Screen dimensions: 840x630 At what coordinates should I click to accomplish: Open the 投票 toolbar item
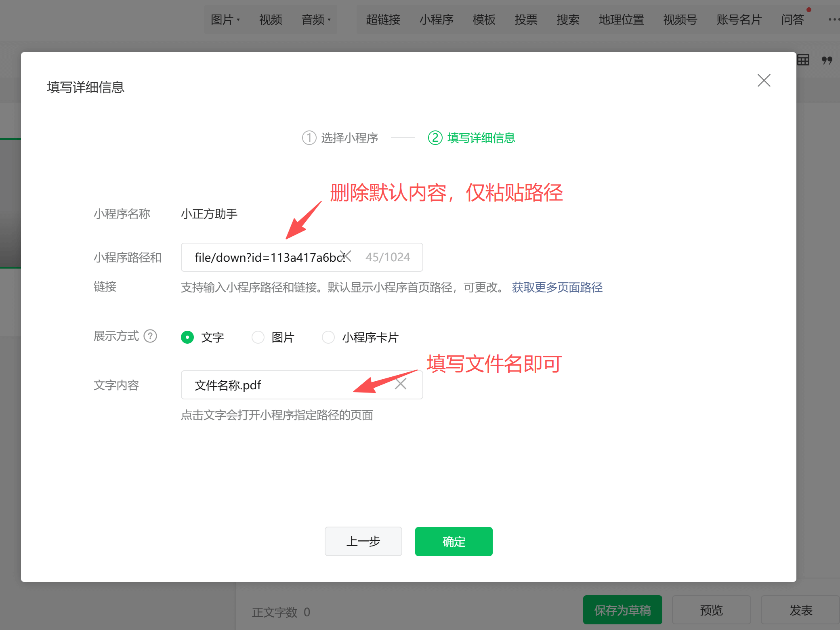526,19
